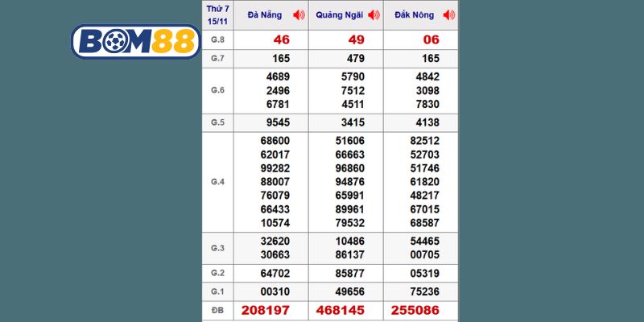Click red G.8 number 49
This screenshot has height=322, width=644.
click(356, 39)
